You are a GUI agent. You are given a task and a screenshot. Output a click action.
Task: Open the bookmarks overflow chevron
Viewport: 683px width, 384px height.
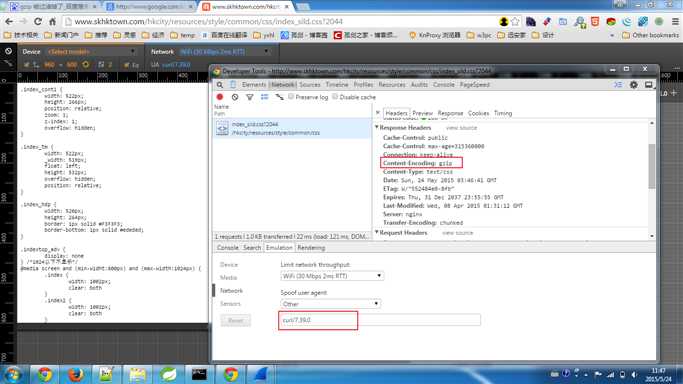coord(612,35)
